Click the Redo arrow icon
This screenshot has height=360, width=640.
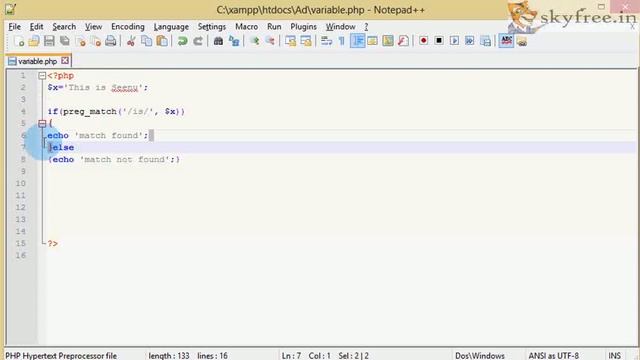(198, 41)
